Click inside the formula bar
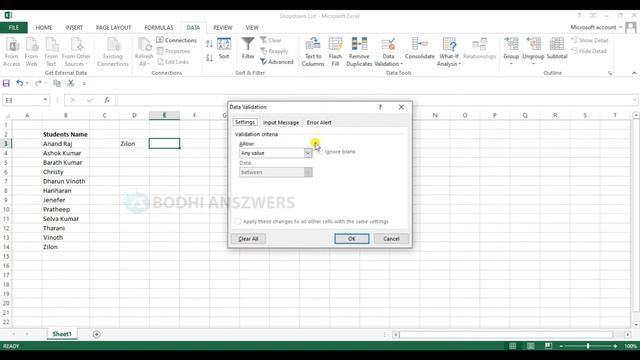Viewport: 640px width, 360px height. (x=376, y=100)
